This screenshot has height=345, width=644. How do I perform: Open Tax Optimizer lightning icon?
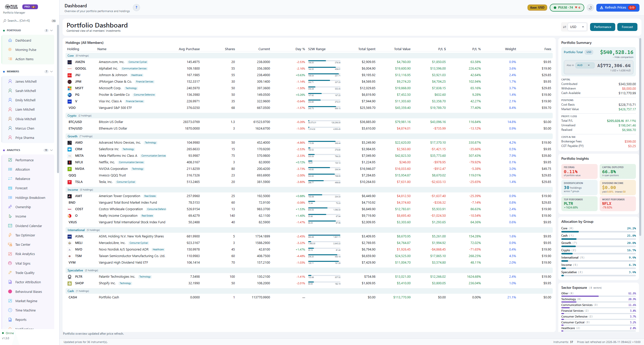click(x=10, y=235)
